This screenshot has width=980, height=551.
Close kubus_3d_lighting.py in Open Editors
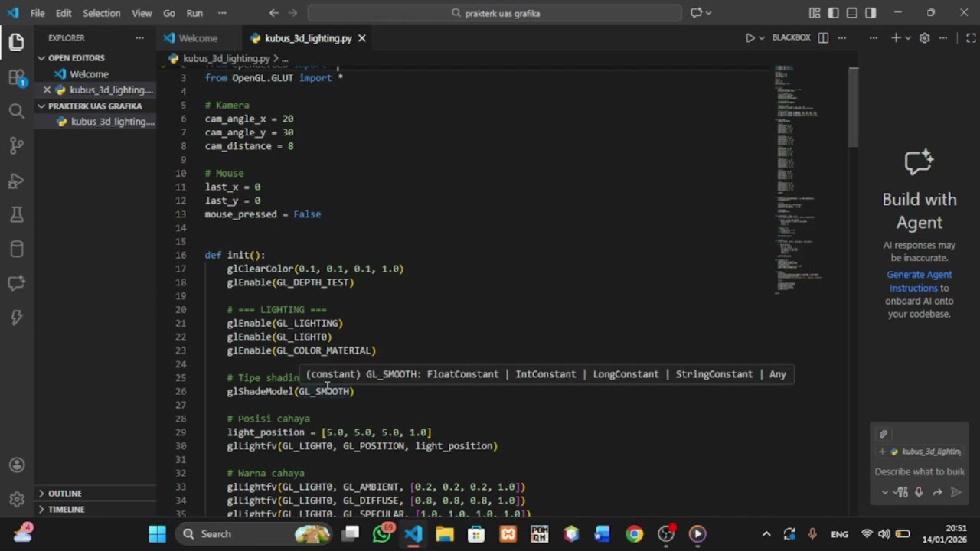point(47,90)
